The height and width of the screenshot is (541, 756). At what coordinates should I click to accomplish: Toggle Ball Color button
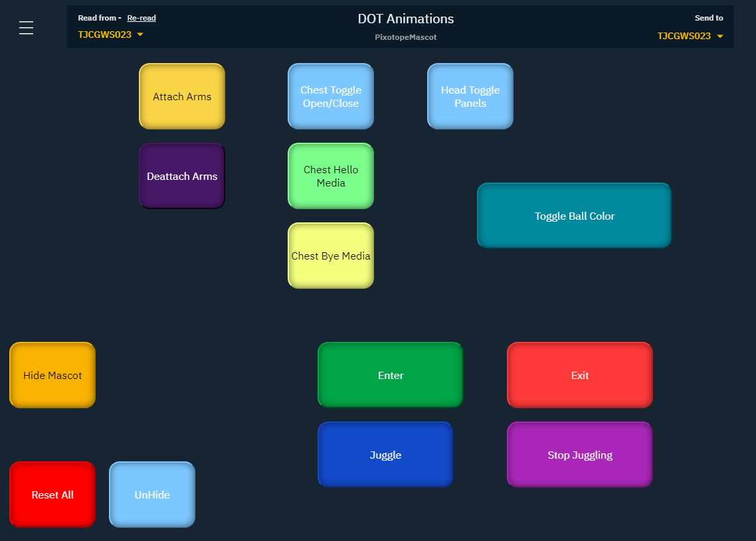(574, 216)
